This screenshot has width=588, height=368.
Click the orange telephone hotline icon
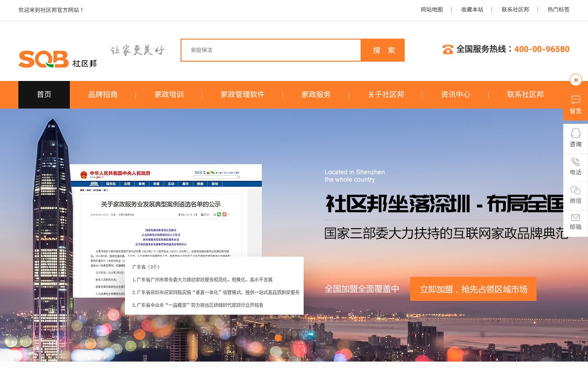point(447,48)
